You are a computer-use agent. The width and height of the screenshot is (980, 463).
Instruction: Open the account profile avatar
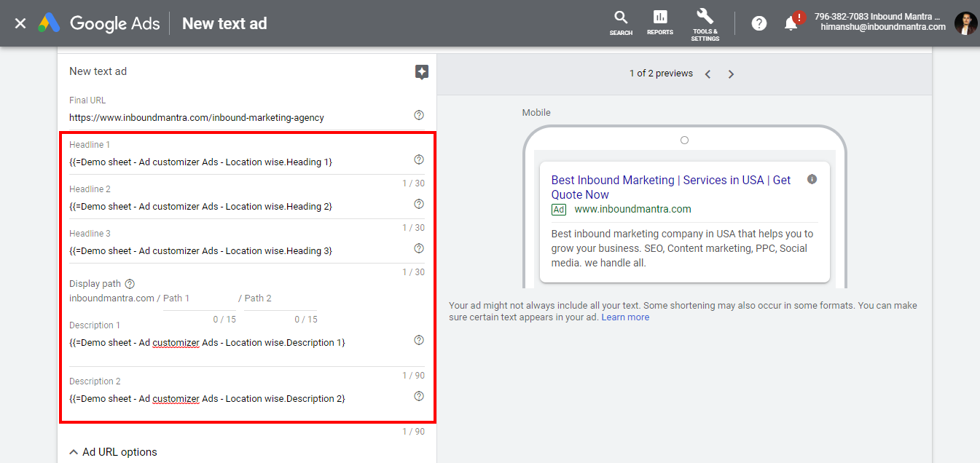pyautogui.click(x=965, y=23)
